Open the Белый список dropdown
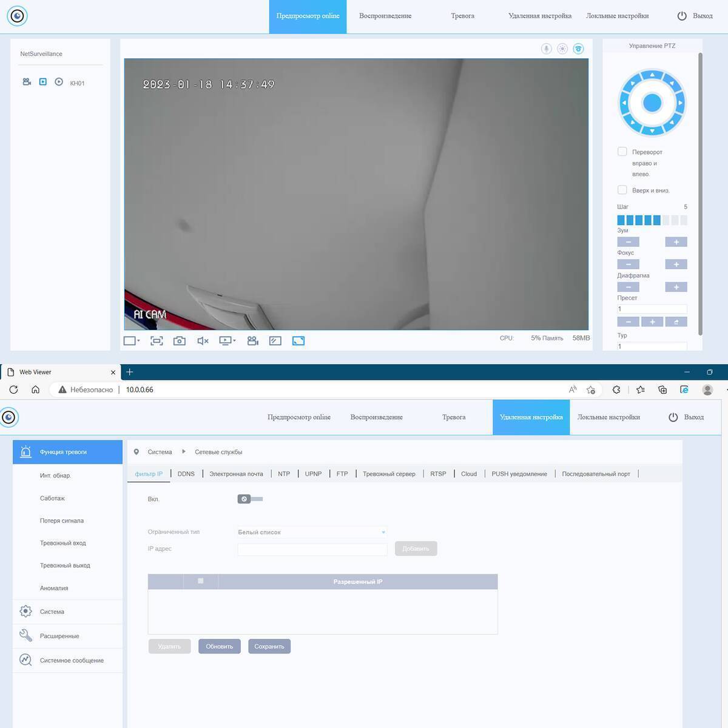 coord(311,532)
